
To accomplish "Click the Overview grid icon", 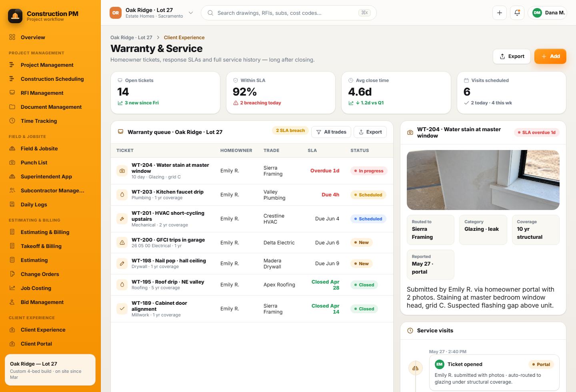I will 12,37.
